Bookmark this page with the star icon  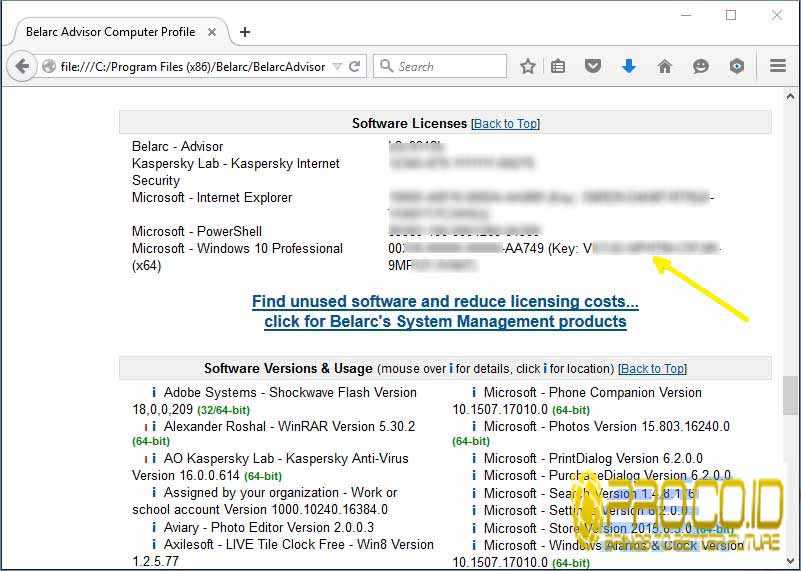[x=528, y=66]
